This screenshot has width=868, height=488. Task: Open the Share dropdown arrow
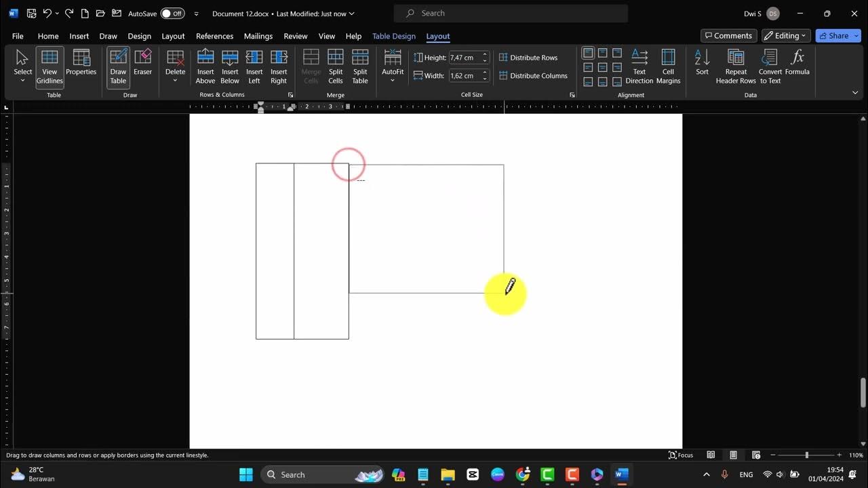coord(856,36)
